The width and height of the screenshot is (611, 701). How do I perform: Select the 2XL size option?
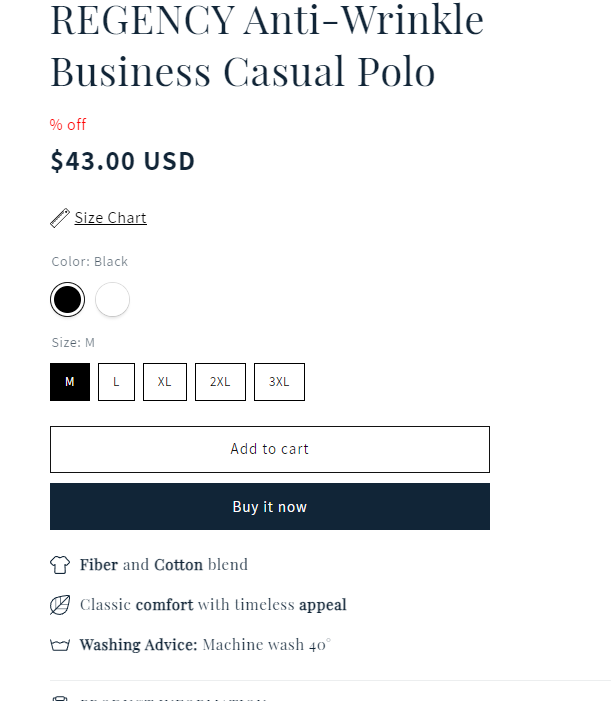point(220,382)
